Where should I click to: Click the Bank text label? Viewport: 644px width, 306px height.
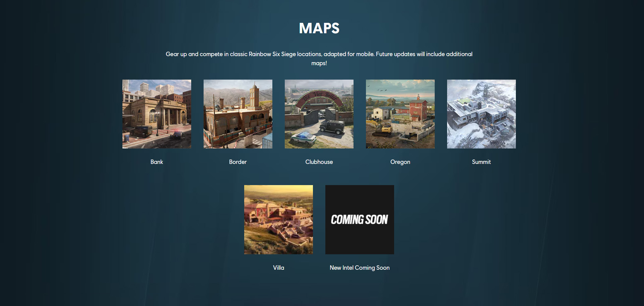pyautogui.click(x=157, y=162)
